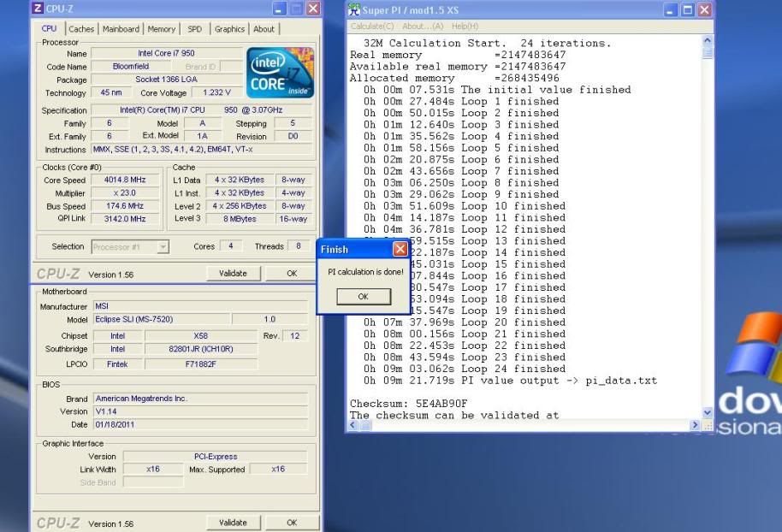The width and height of the screenshot is (782, 532).
Task: Minimize the Super PI window
Action: coord(671,9)
